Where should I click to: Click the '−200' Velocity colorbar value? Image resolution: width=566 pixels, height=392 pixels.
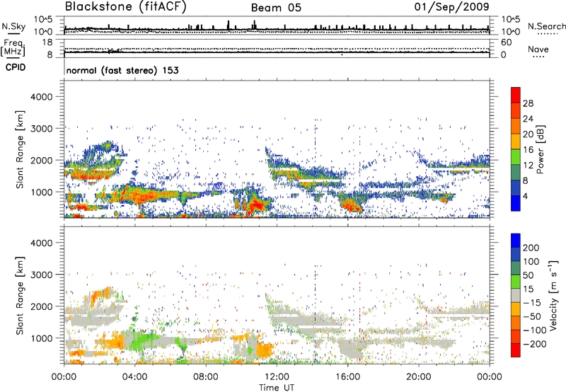534,344
